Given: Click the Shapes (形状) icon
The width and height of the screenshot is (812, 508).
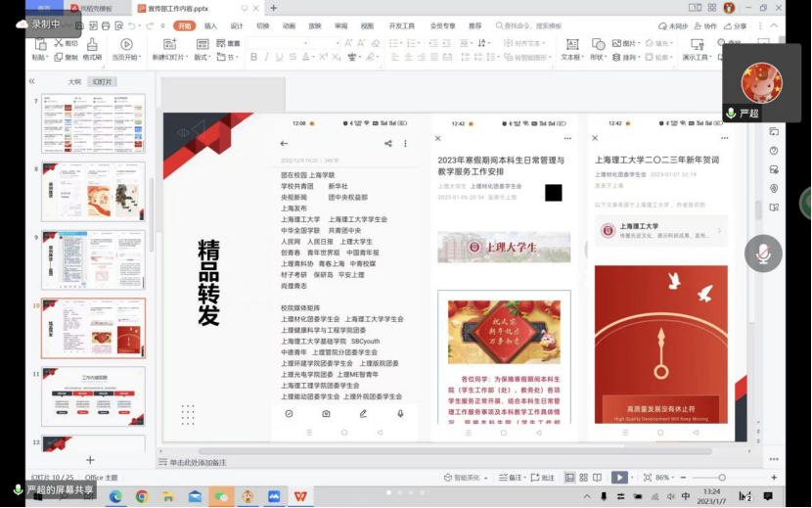Looking at the screenshot, I should pyautogui.click(x=598, y=45).
